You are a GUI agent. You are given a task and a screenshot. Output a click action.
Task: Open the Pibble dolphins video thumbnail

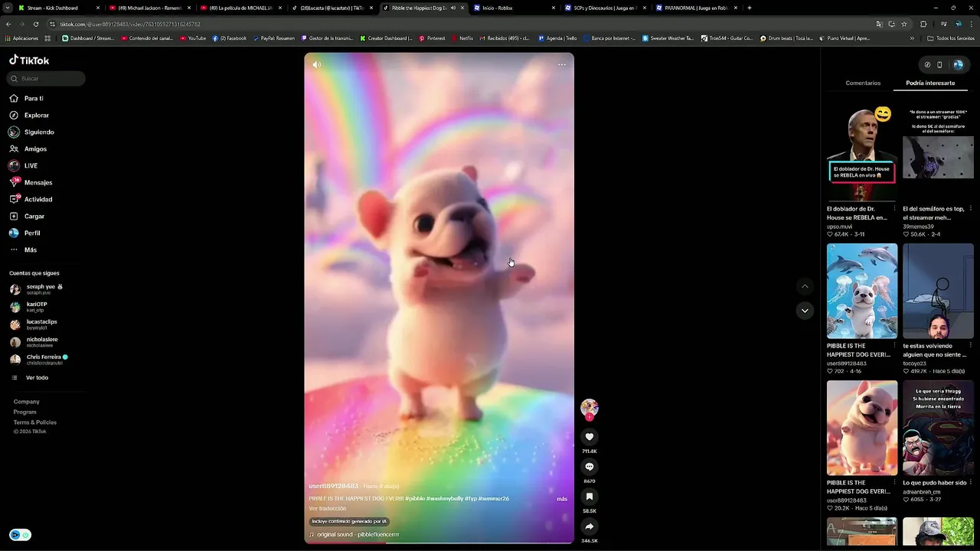(862, 291)
